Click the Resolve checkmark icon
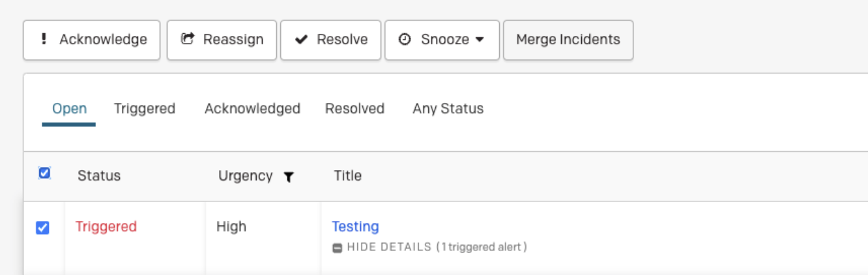Screen dimensions: 868x275 (x=301, y=40)
